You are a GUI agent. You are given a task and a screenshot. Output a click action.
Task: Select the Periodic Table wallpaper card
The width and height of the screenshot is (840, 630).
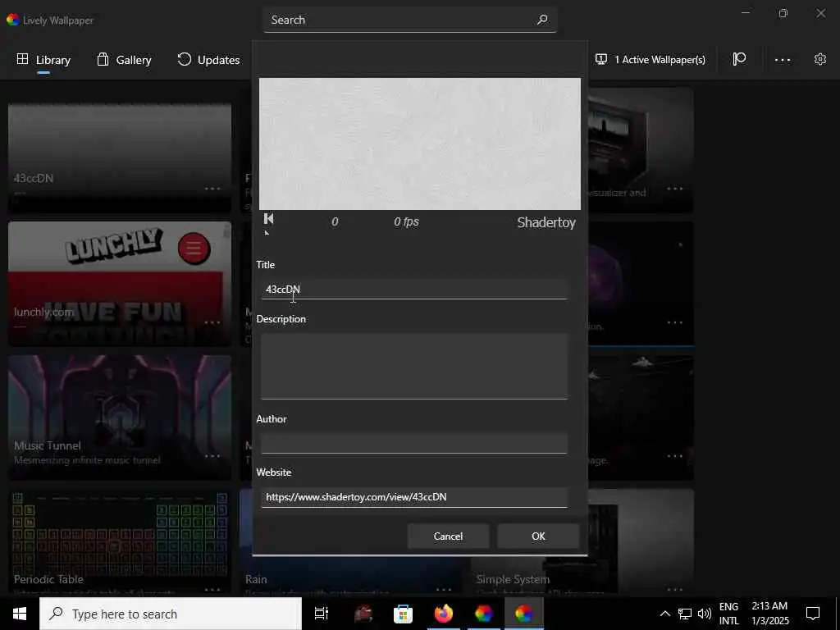tap(120, 541)
